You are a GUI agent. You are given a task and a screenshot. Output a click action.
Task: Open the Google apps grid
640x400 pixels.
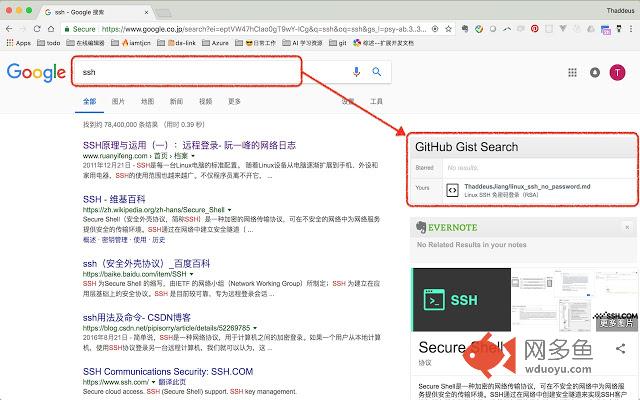tap(572, 72)
